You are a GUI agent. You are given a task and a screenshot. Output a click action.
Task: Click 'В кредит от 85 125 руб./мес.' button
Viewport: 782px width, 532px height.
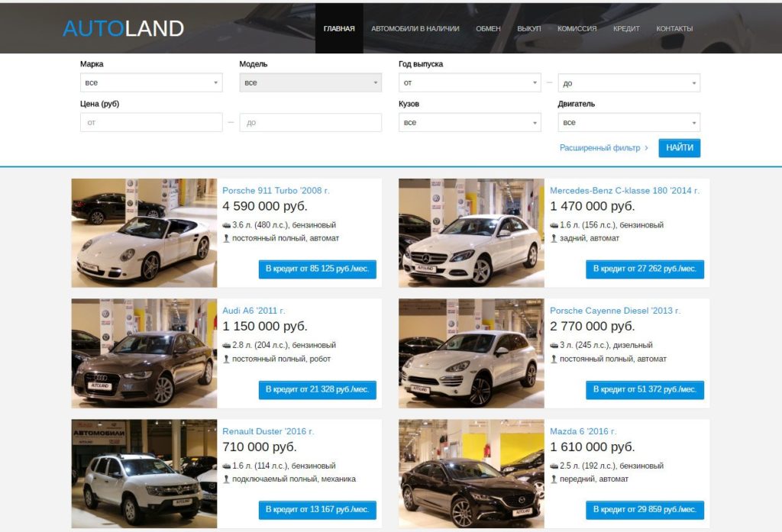point(317,269)
